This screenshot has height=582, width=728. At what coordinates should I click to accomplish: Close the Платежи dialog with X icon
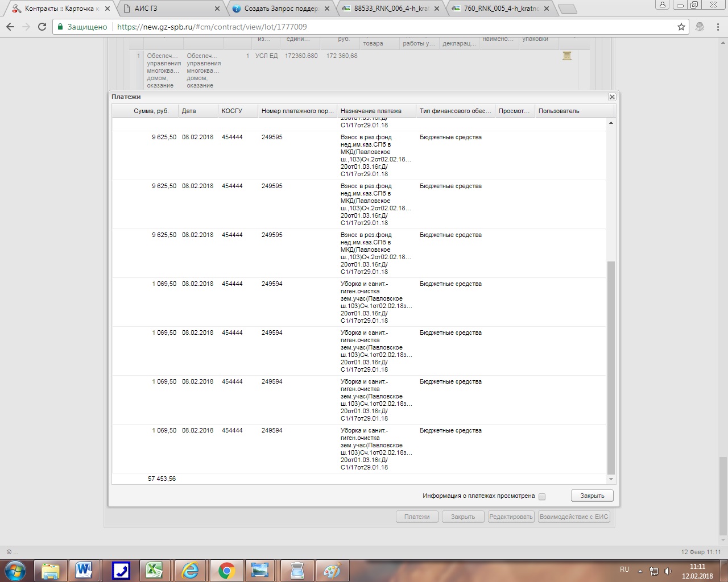[x=612, y=97]
